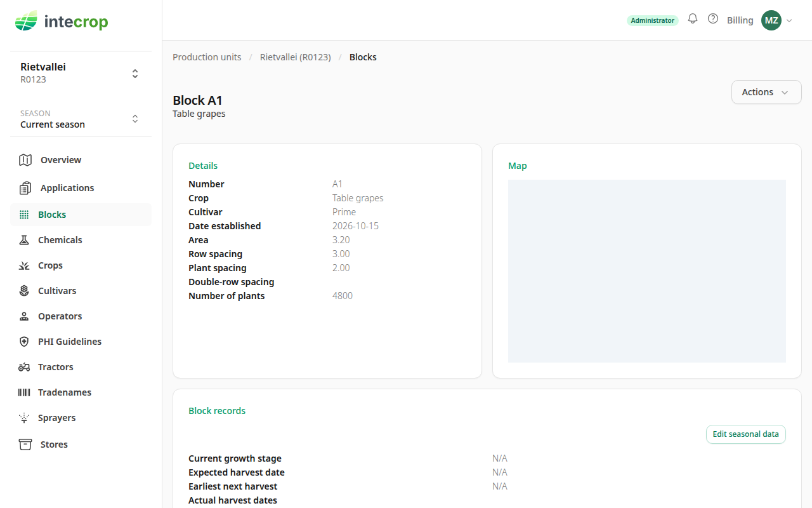
Task: Open Applications in sidebar
Action: [x=67, y=188]
